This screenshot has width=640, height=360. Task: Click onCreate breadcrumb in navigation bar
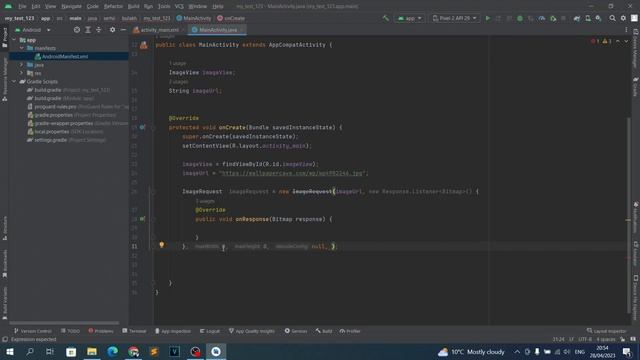point(231,18)
